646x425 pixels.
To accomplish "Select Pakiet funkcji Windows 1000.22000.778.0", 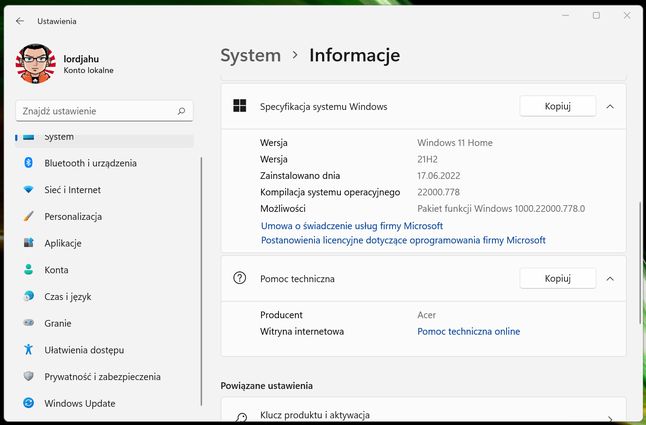I will 501,209.
